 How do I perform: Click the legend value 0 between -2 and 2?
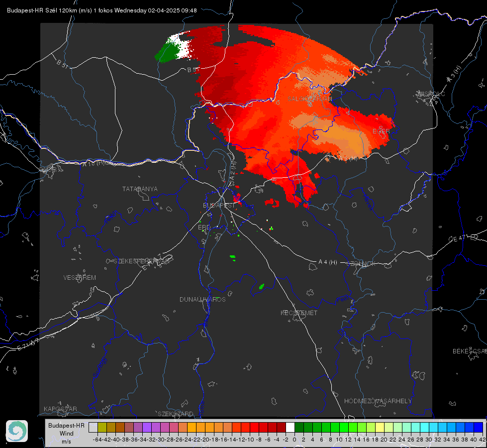294,440
